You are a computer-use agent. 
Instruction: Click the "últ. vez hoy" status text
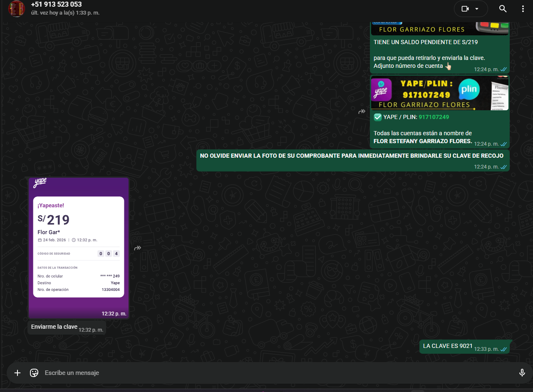coord(65,13)
